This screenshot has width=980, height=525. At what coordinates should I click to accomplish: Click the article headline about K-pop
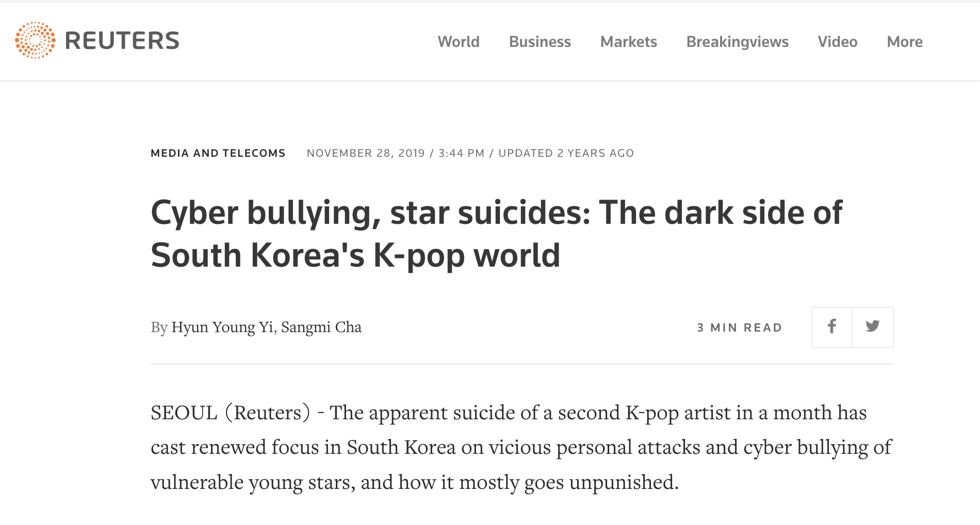497,234
